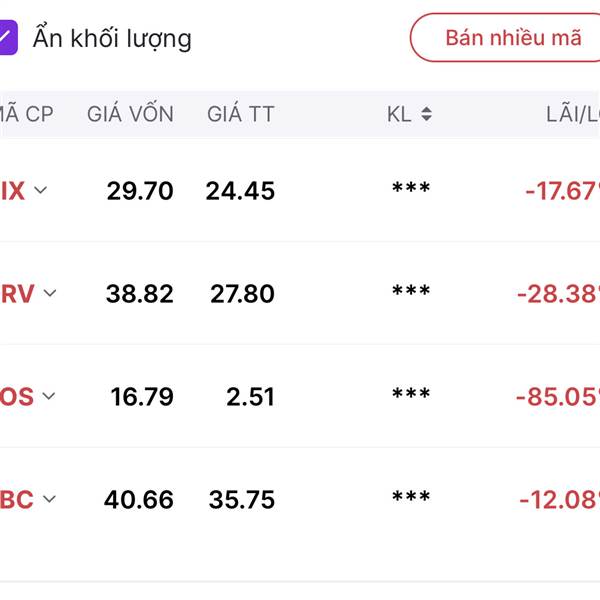
Task: Click the 29.70 cost price value
Action: (140, 191)
